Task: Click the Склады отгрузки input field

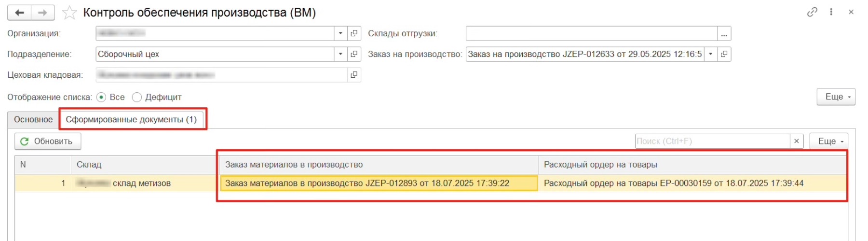Action: [x=591, y=33]
